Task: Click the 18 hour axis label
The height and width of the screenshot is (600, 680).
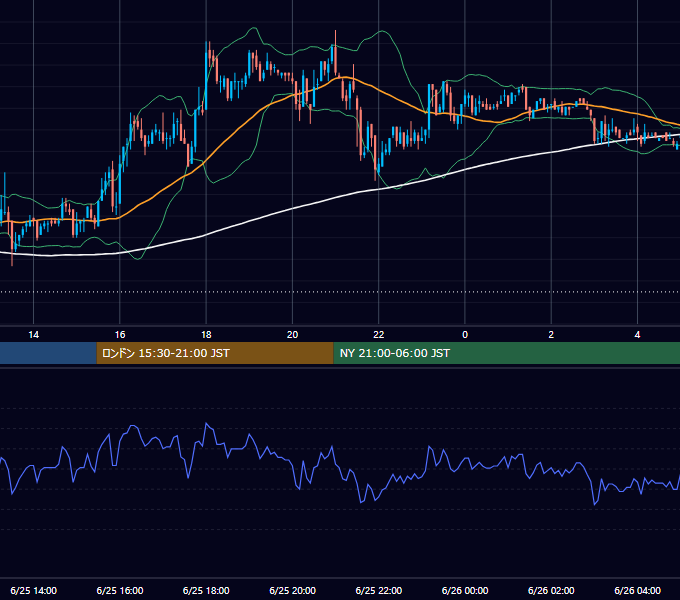Action: [206, 335]
